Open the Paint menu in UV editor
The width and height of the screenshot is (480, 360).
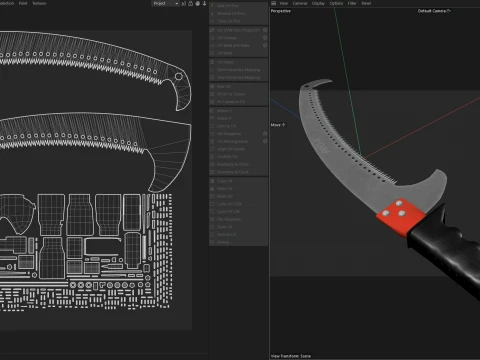pos(23,3)
